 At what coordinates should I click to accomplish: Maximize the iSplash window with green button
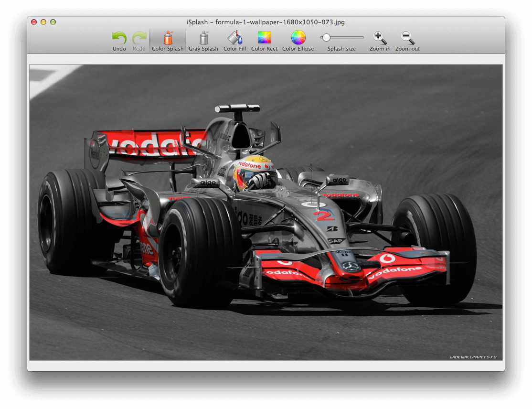tap(53, 22)
